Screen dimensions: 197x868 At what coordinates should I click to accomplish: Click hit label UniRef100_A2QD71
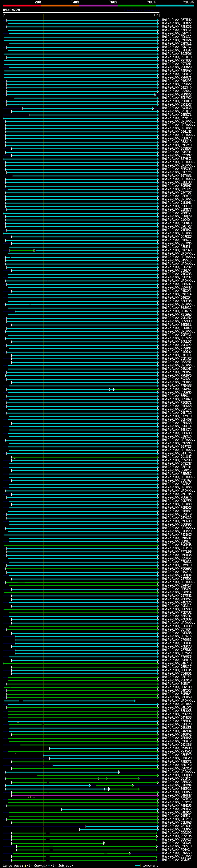pos(177,403)
